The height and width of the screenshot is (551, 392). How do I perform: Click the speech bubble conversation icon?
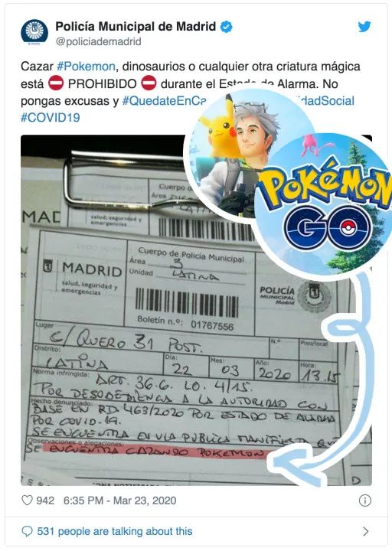click(27, 531)
